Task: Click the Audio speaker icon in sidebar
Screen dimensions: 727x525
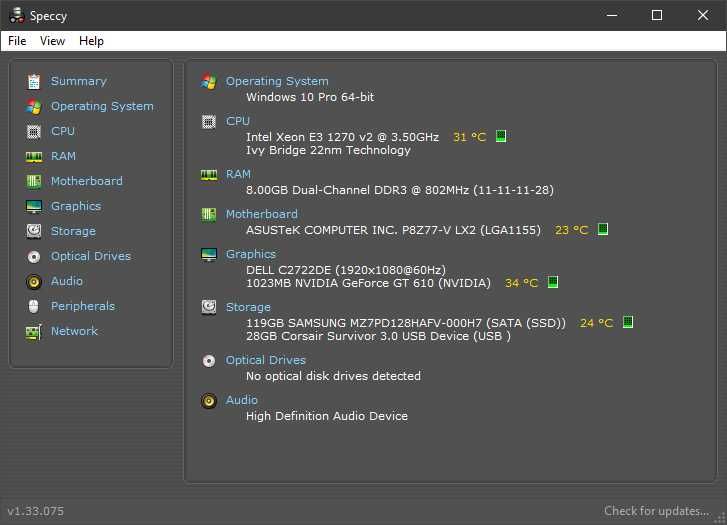Action: [x=34, y=282]
